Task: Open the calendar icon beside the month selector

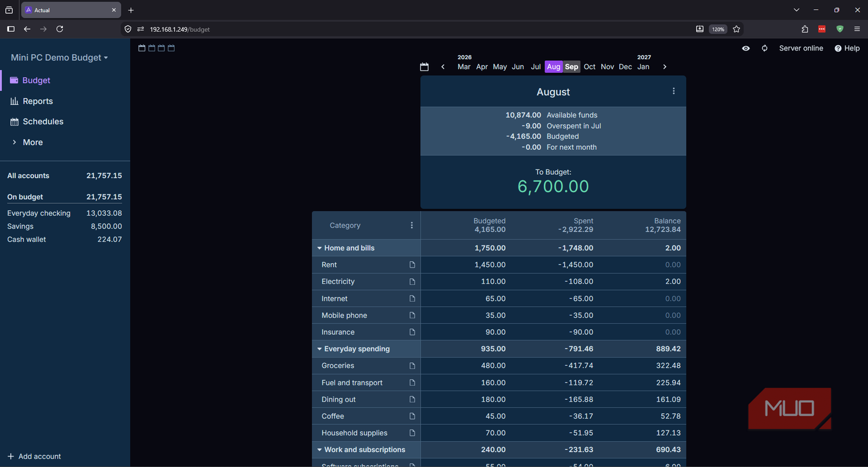Action: tap(424, 67)
